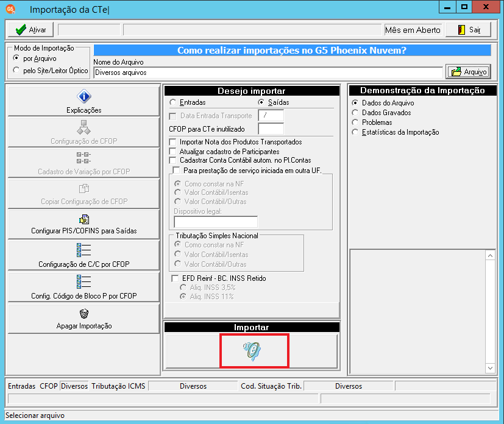Click scroll down arrow in demonstration panel
Viewport: 504px width, 424px height.
(490, 368)
